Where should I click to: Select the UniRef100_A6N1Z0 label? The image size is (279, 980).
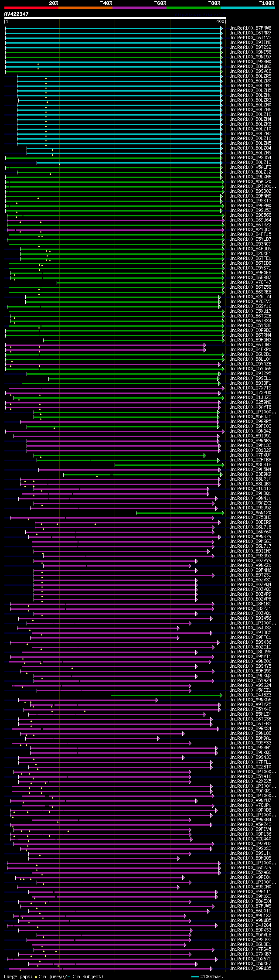tap(250, 512)
